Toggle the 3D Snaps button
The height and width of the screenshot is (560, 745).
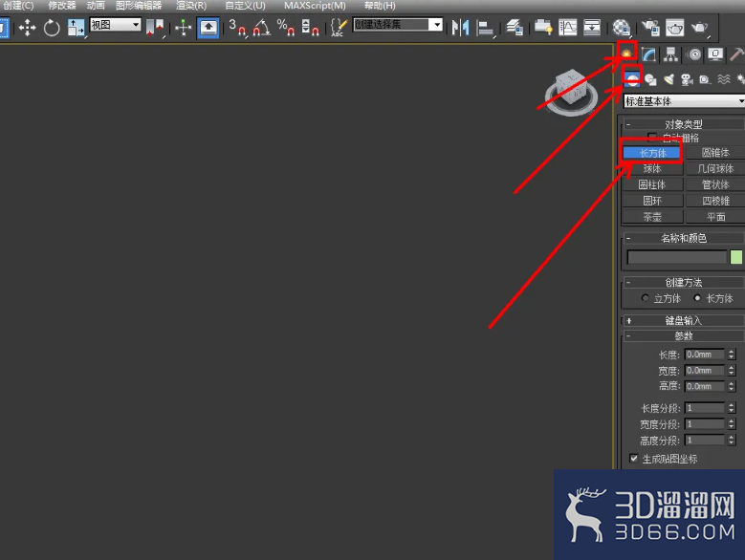[237, 28]
